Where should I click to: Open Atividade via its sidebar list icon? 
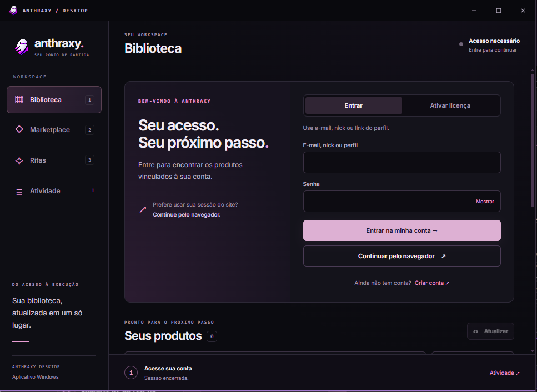(19, 192)
